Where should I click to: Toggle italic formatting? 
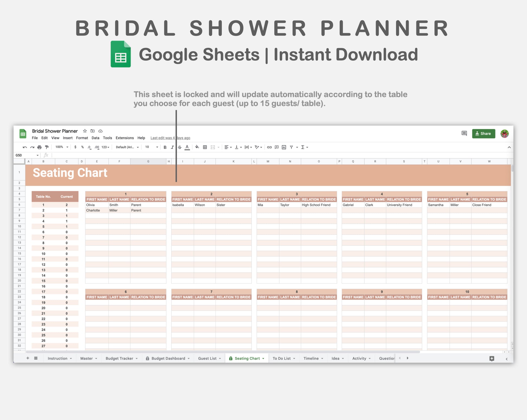172,147
